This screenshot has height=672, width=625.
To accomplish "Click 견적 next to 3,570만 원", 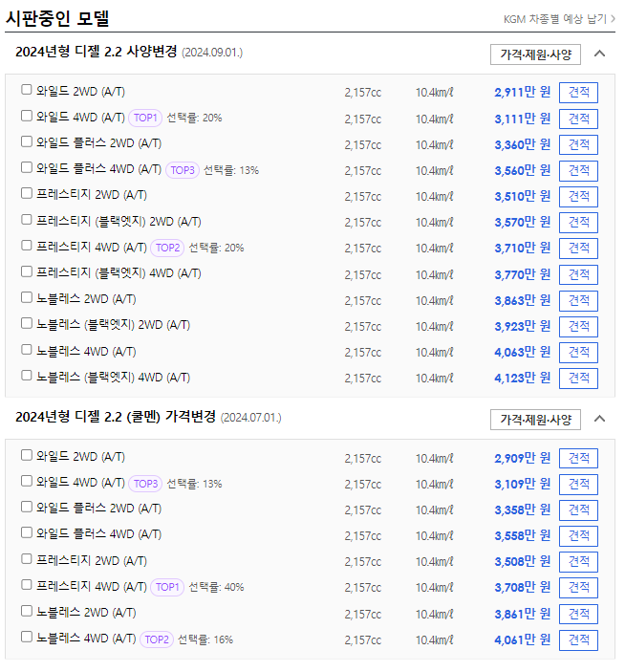I will (578, 222).
